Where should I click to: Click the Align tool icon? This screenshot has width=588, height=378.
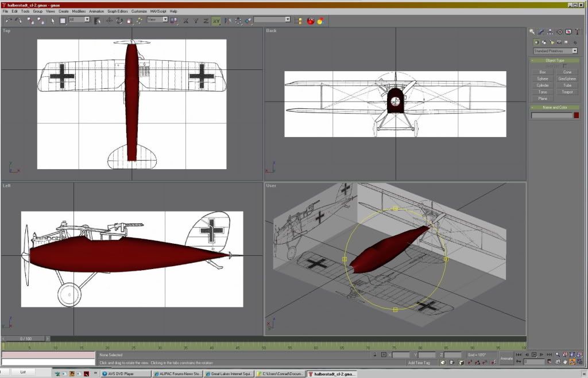coord(248,21)
